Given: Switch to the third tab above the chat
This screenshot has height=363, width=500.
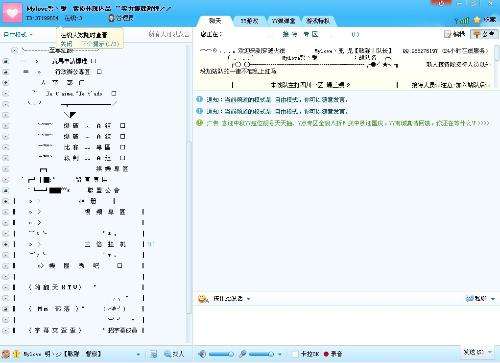Looking at the screenshot, I should 283,21.
